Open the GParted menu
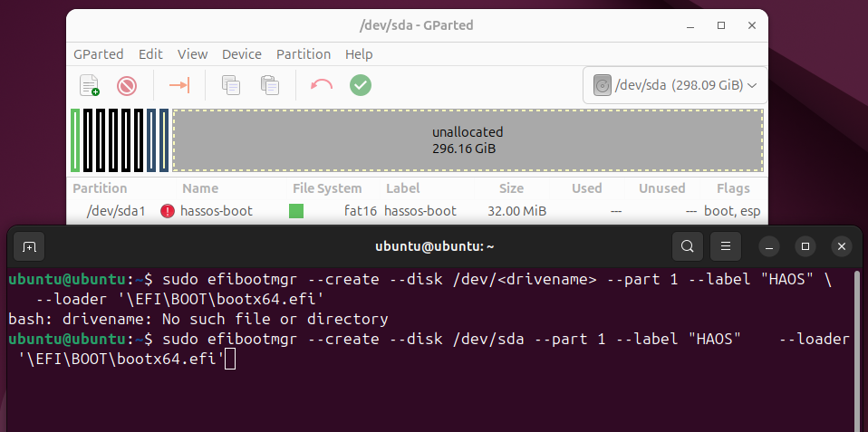The width and height of the screenshot is (868, 432). pos(98,54)
